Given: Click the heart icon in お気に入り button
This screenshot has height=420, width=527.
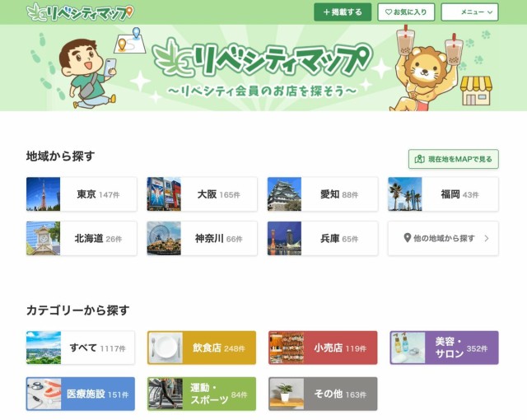Looking at the screenshot, I should (388, 12).
